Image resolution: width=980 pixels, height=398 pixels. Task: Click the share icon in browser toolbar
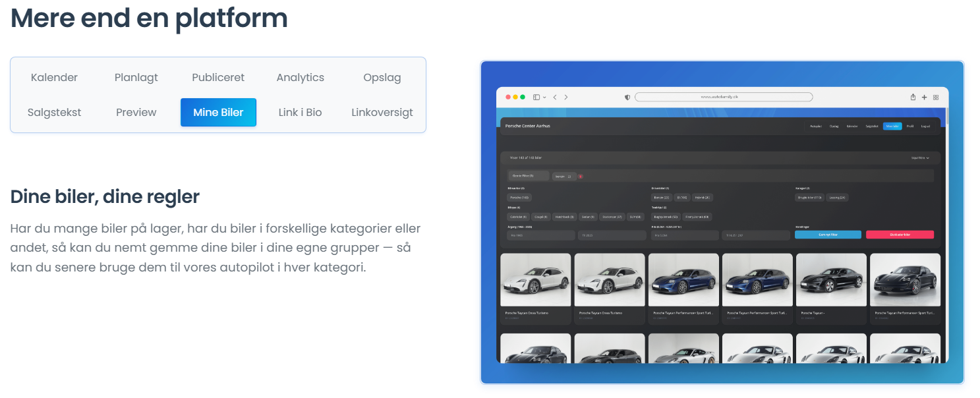913,97
